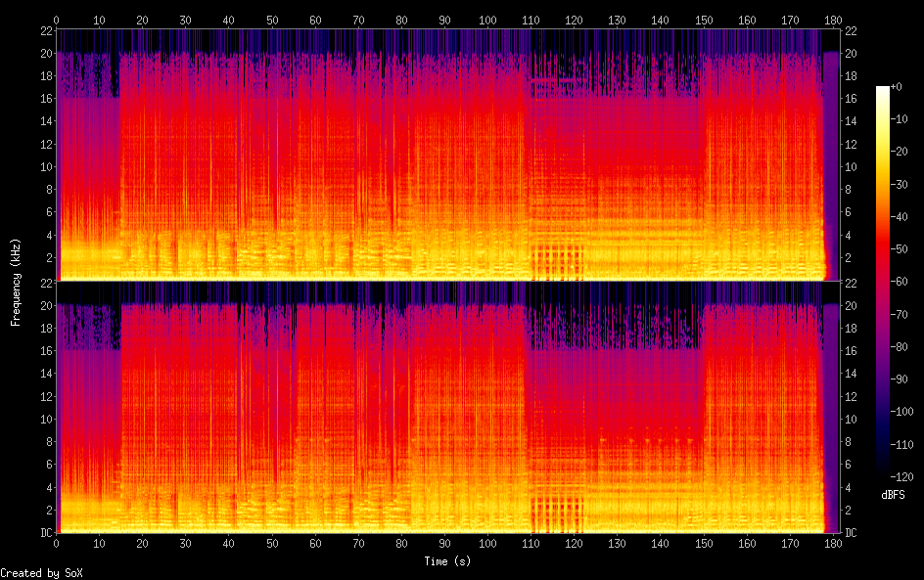Click the lower channel spectrogram plot
This screenshot has height=580, width=924.
[x=448, y=408]
